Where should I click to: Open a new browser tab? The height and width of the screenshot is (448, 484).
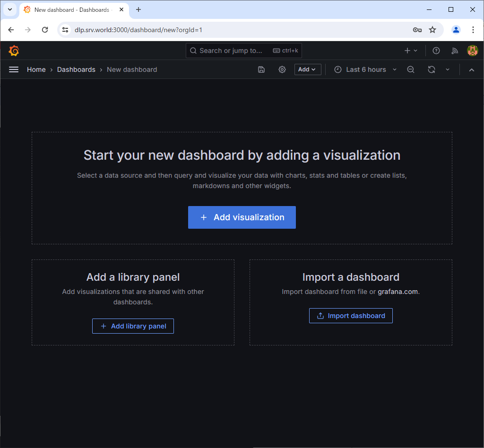tap(138, 9)
